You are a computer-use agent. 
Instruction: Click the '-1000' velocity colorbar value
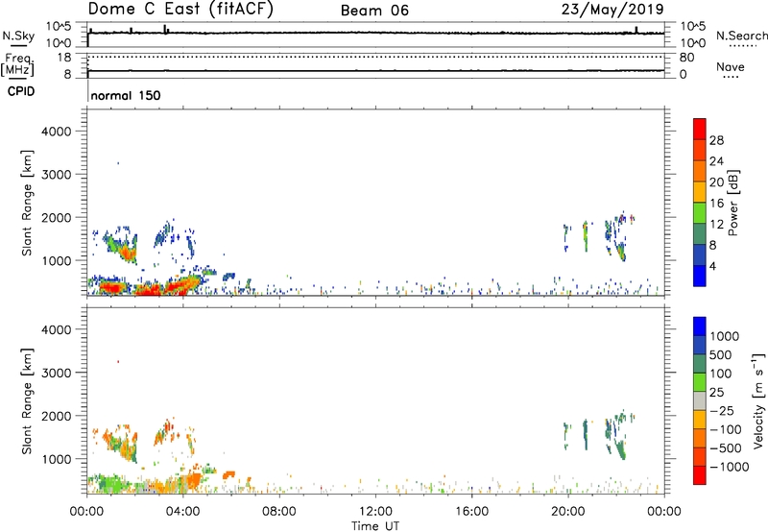[730, 467]
